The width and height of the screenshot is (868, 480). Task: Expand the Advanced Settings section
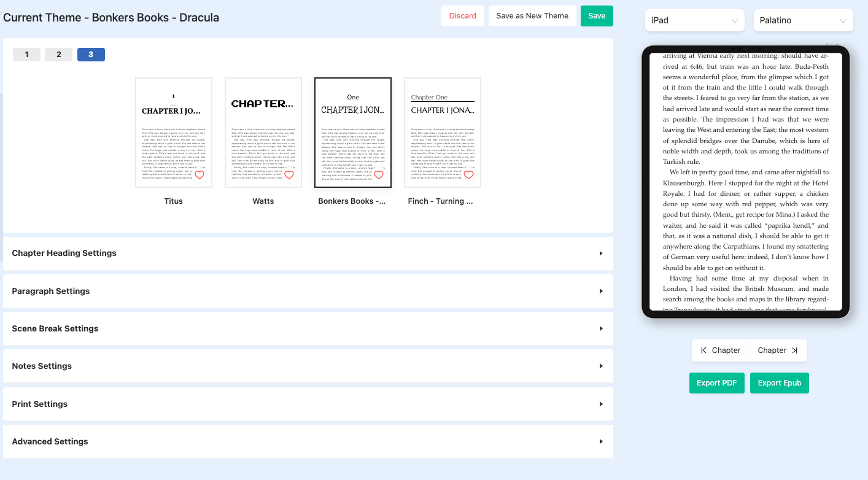click(308, 441)
